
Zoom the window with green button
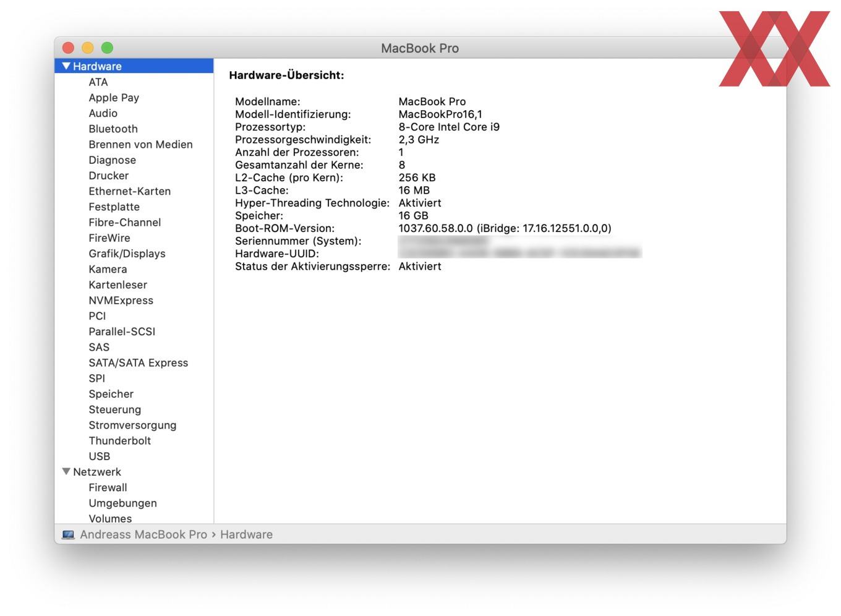[107, 48]
